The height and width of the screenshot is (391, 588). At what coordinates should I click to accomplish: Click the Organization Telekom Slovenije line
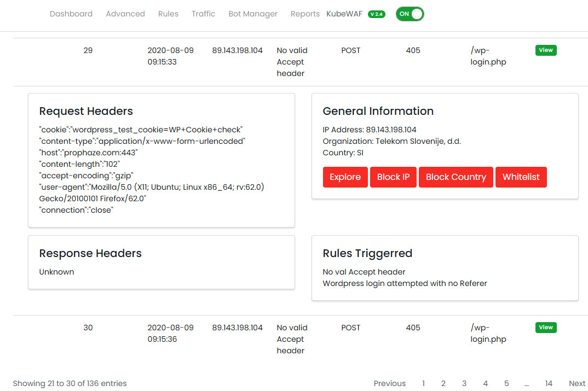click(392, 141)
